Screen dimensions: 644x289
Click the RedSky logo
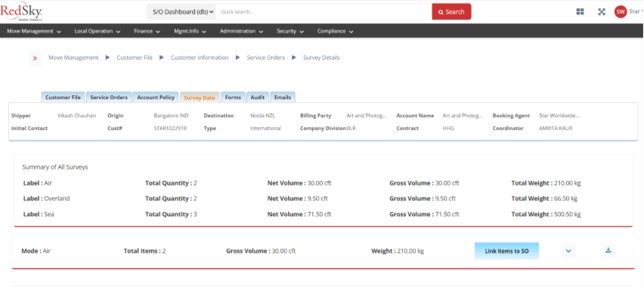point(21,11)
